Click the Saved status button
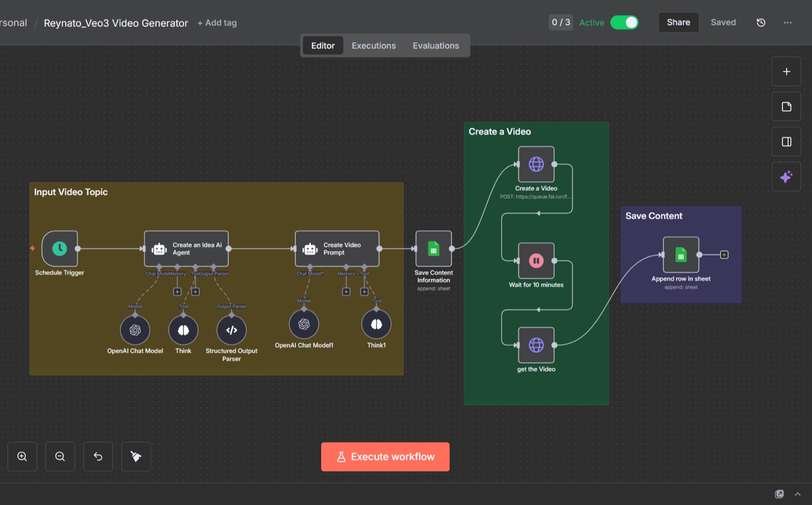812x505 pixels. [723, 22]
